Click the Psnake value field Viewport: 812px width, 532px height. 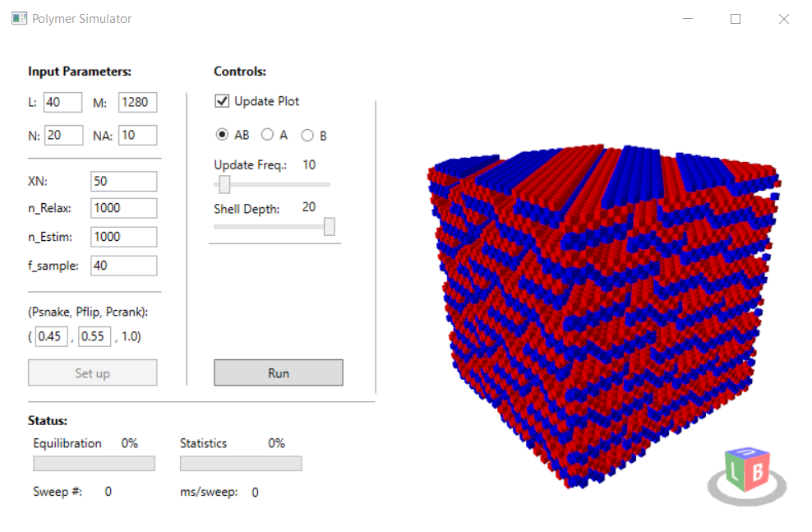[x=51, y=336]
